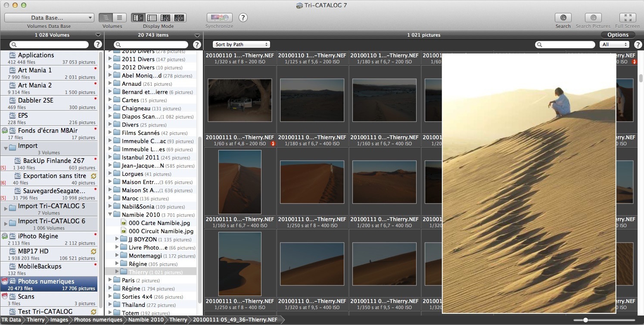Viewport: 644px width, 325px height.
Task: Click the pictures panel search field
Action: coord(565,44)
